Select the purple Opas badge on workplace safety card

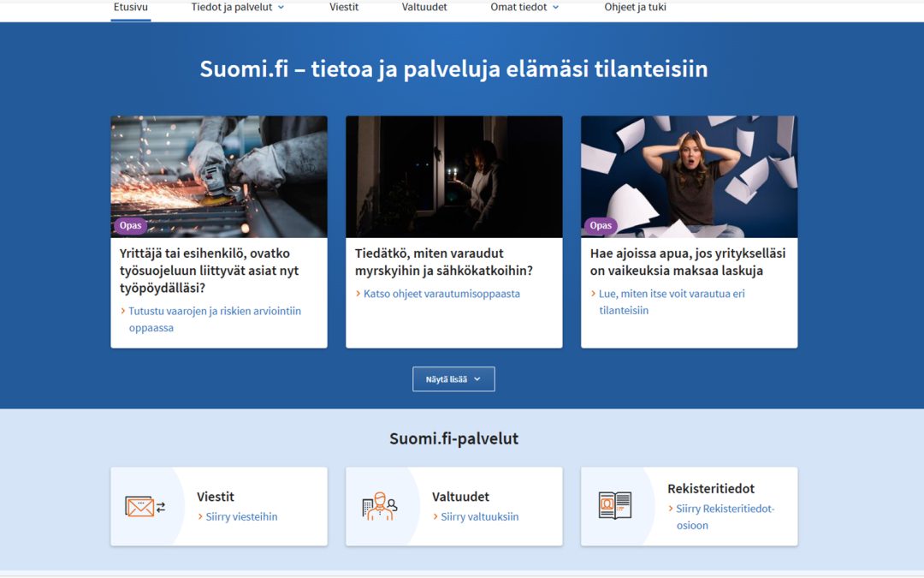click(130, 225)
